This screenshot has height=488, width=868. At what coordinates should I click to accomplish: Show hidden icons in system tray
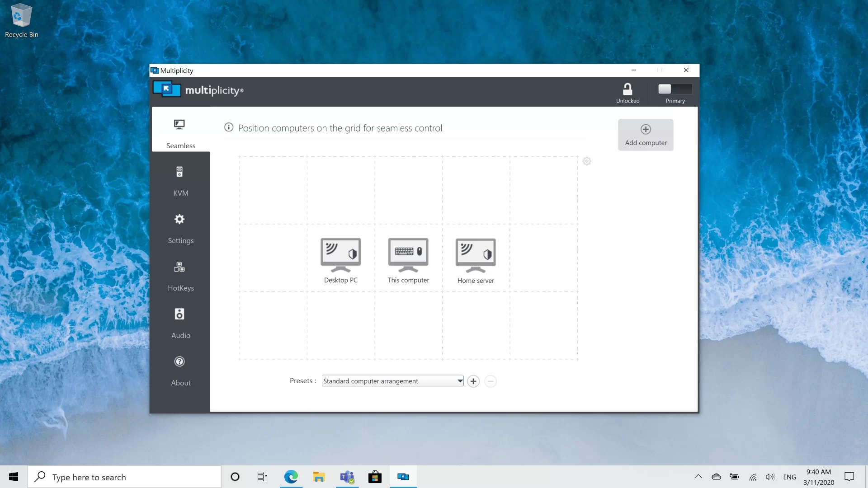click(698, 477)
